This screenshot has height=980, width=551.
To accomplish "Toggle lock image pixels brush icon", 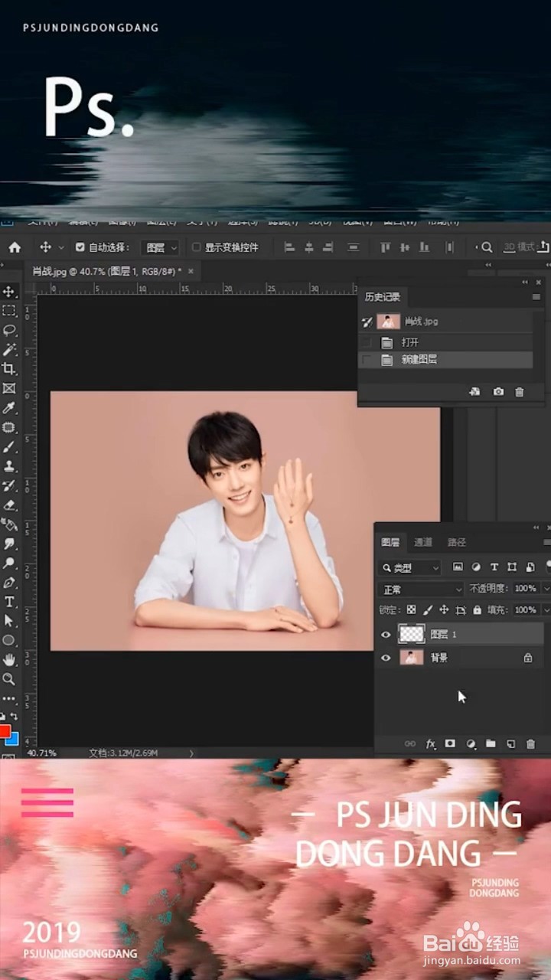I will pos(428,610).
